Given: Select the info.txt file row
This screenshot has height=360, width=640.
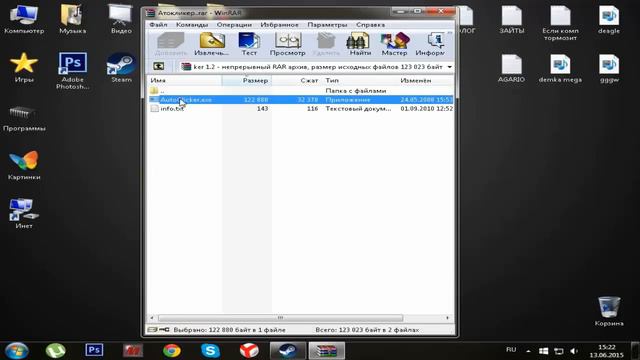Looking at the screenshot, I should pyautogui.click(x=300, y=109).
